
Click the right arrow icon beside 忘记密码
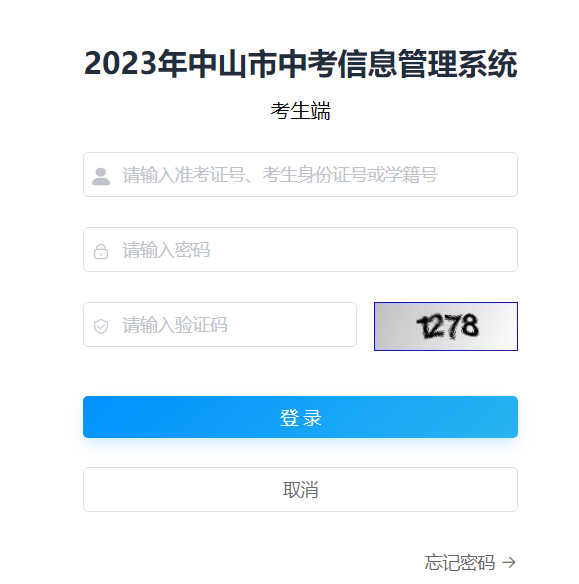coord(509,562)
